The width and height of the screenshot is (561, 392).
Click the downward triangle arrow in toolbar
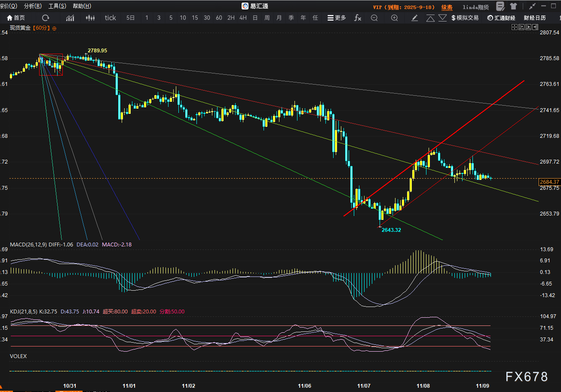[x=442, y=18]
